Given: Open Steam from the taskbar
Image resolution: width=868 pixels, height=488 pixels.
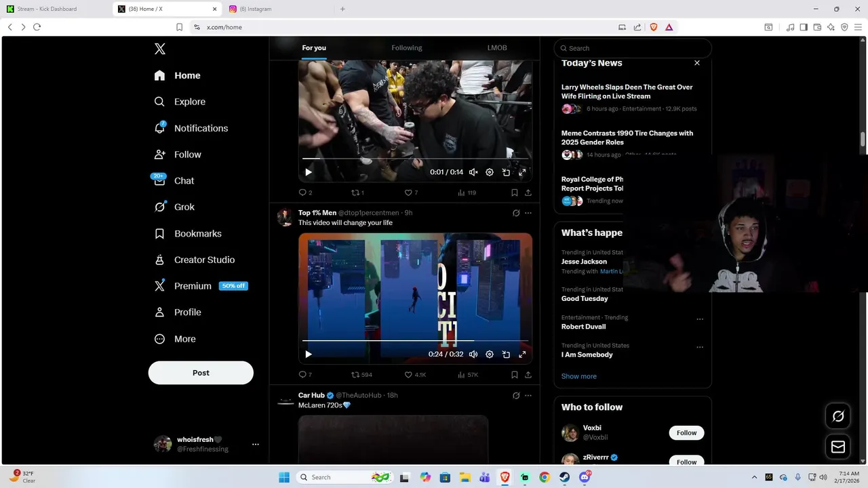Looking at the screenshot, I should coord(564,477).
